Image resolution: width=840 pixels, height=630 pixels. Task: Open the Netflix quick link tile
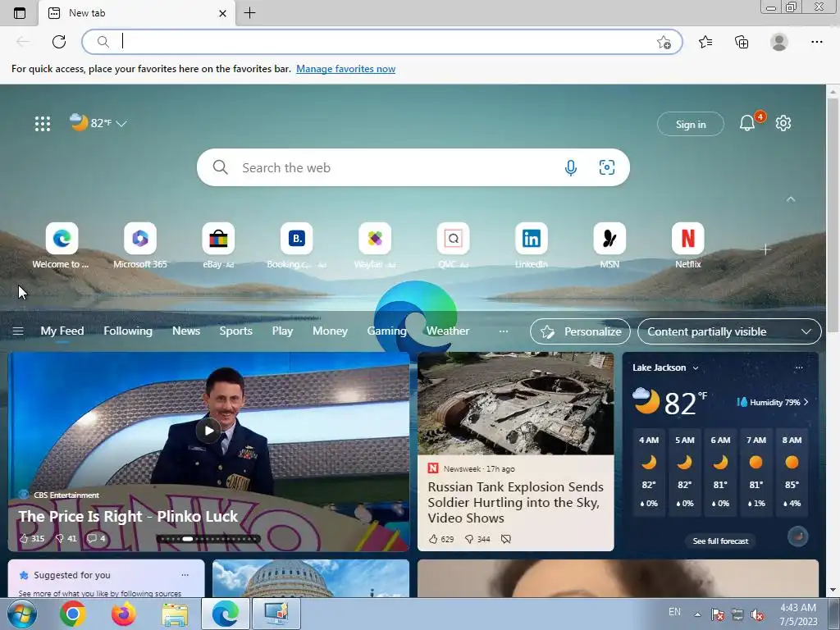point(688,246)
